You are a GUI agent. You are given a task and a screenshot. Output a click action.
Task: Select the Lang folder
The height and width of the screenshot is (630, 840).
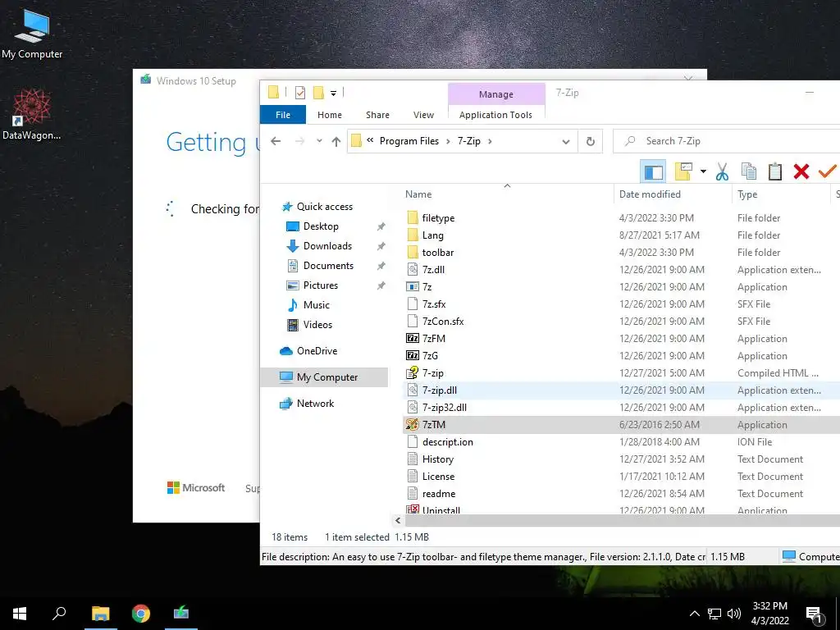pyautogui.click(x=432, y=235)
